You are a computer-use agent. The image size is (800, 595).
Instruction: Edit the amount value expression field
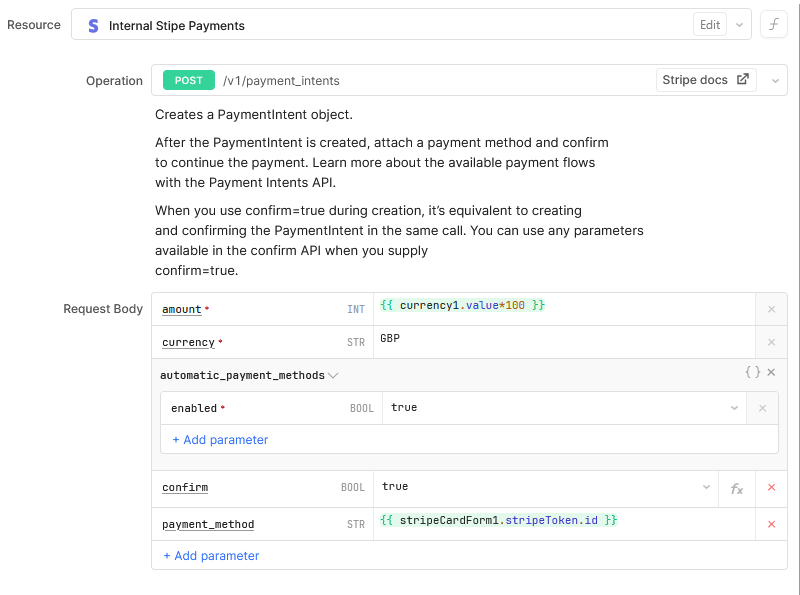564,309
